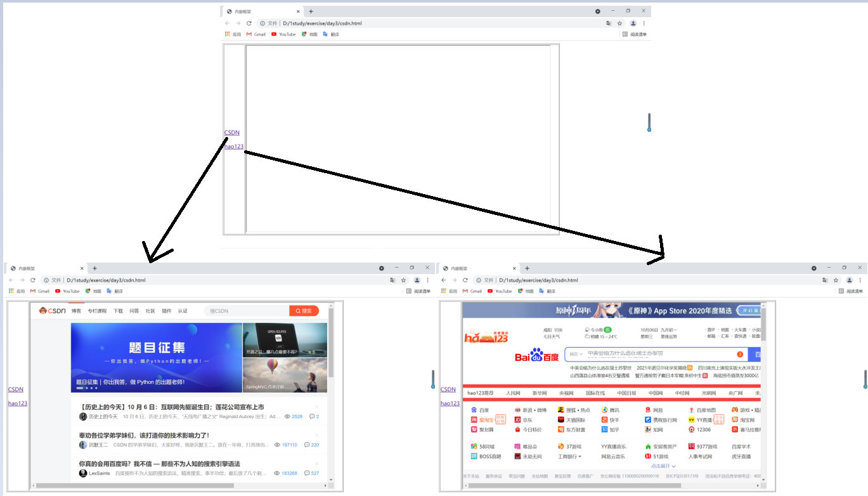Open the 题目征集 Python banner on CSDN
Image resolution: width=868 pixels, height=496 pixels.
tap(157, 358)
